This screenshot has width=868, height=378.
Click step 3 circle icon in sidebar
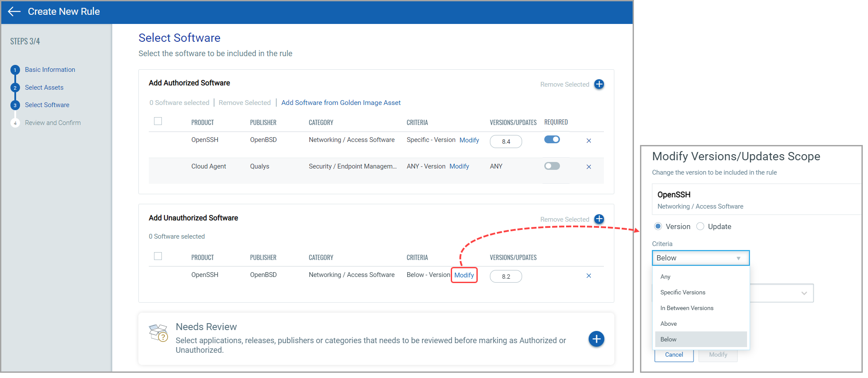(x=15, y=105)
